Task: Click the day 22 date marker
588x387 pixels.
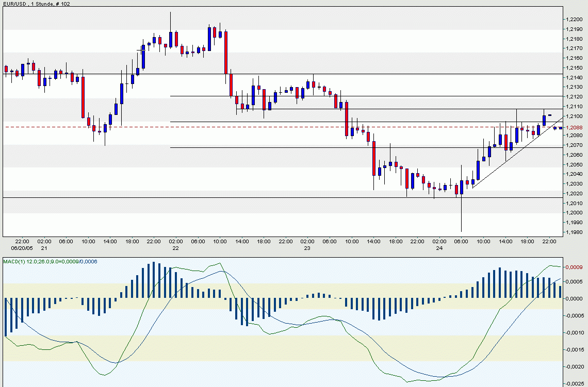Action: [176, 248]
